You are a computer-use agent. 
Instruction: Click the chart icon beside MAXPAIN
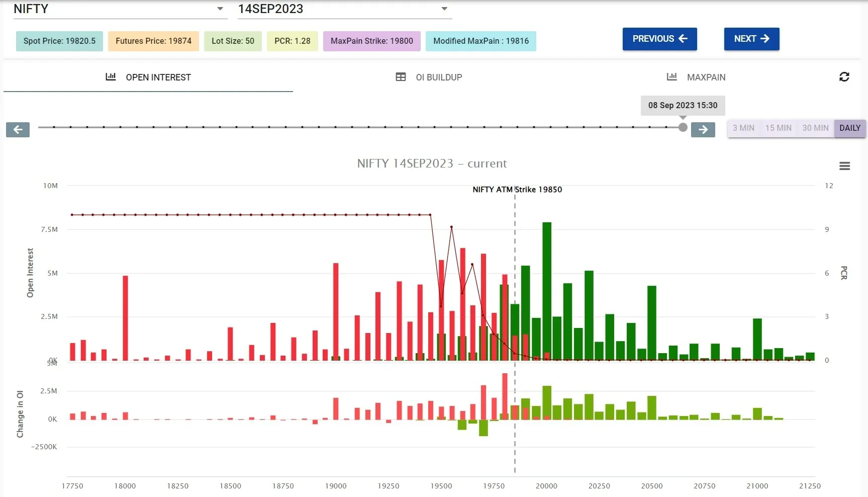coord(671,77)
